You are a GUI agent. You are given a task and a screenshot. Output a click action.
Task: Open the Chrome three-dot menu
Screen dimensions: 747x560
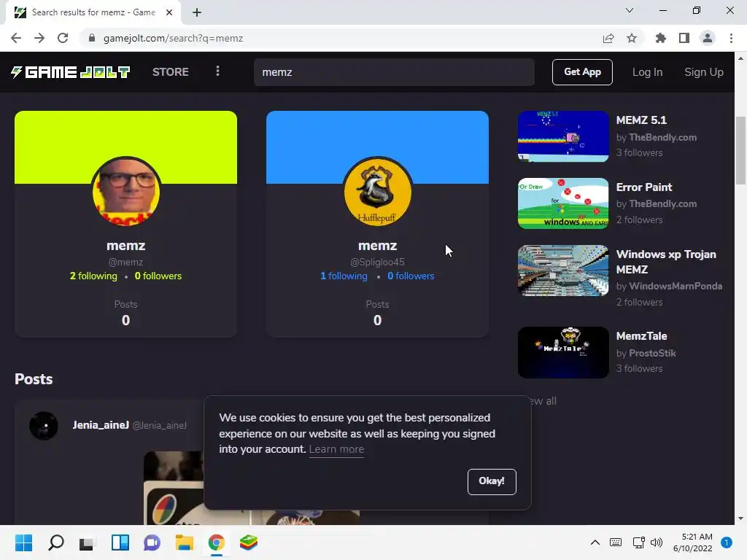tap(731, 38)
